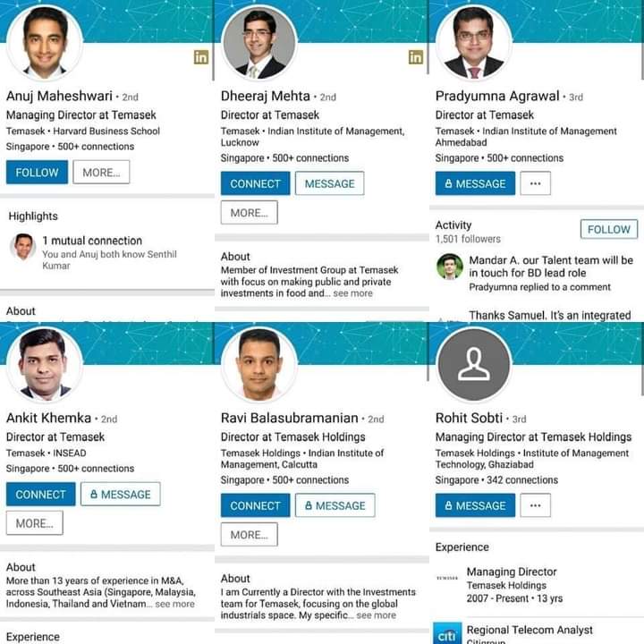The height and width of the screenshot is (644, 644).
Task: Expand 'see more' in Ankit Khemka's About
Action: pos(174,604)
